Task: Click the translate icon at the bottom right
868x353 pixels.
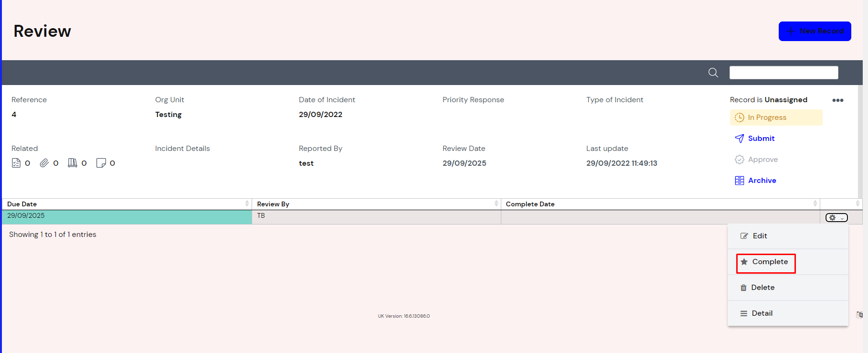Action: click(859, 315)
